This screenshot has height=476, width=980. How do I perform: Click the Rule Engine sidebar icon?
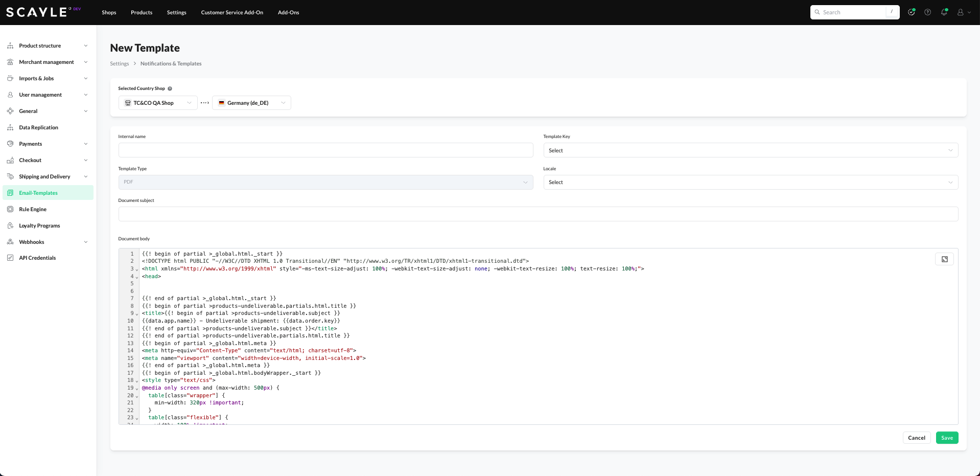point(10,209)
